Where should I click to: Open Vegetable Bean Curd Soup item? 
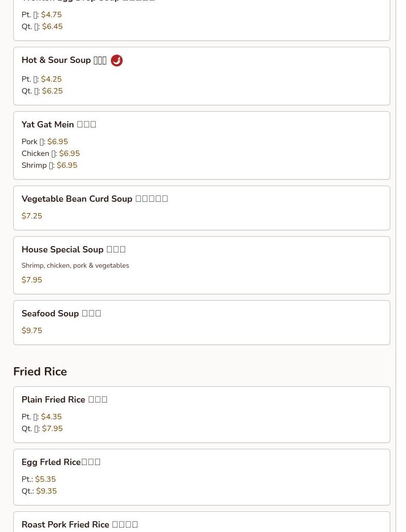pos(202,208)
